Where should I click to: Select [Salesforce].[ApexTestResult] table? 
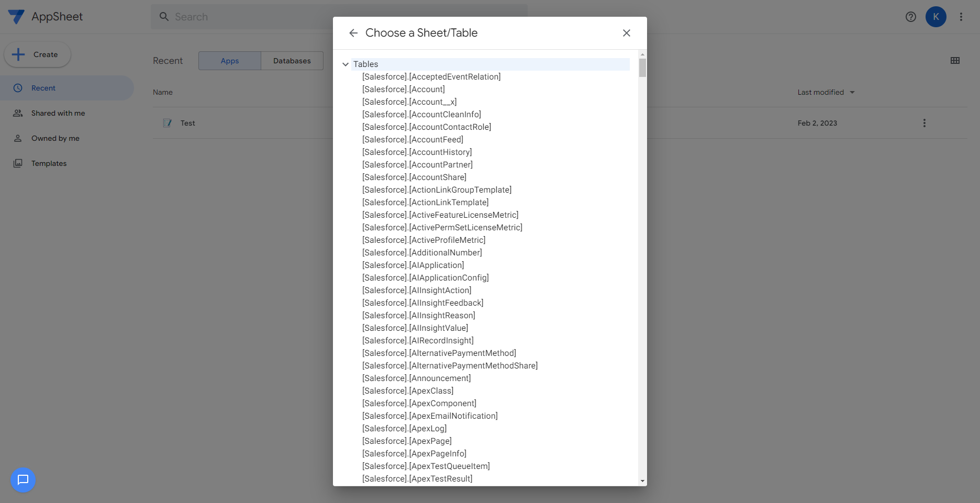[x=417, y=479]
